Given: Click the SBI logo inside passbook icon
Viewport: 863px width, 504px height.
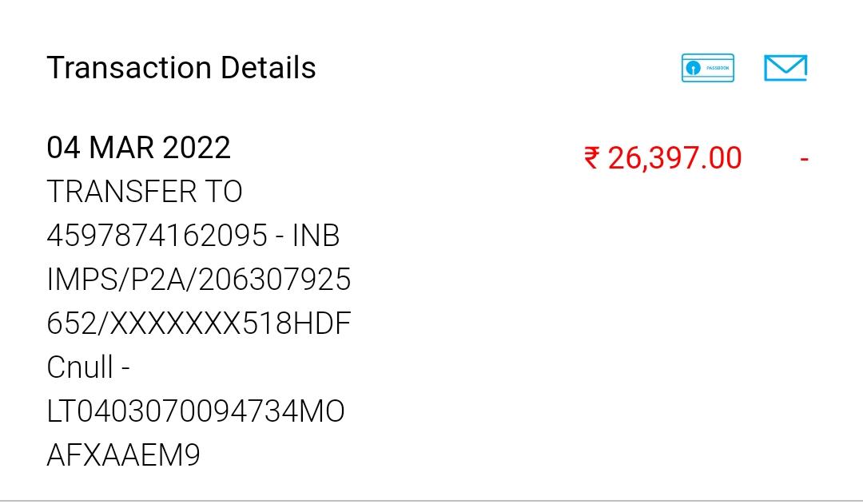Looking at the screenshot, I should (x=694, y=69).
